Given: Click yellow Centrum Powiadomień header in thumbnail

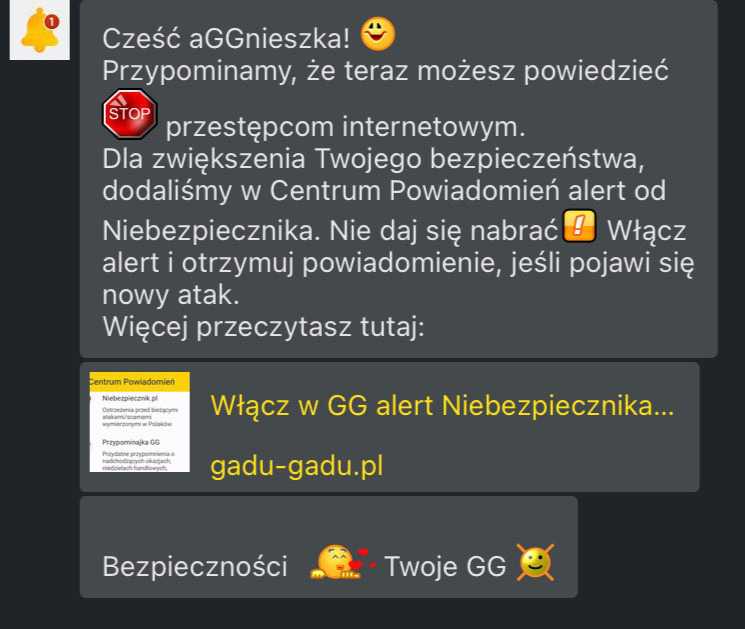Looking at the screenshot, I should (x=140, y=381).
